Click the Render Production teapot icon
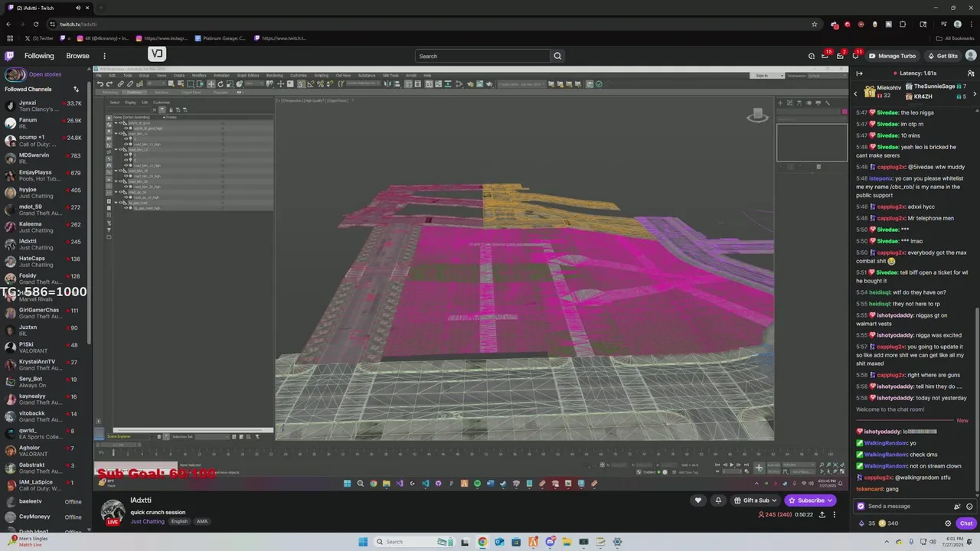Viewport: 980px width, 551px height. pos(489,84)
